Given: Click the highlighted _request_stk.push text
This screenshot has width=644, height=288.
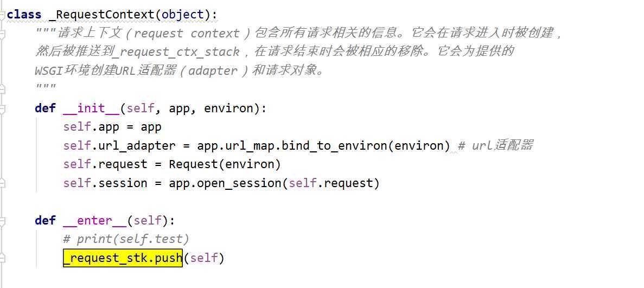Looking at the screenshot, I should [123, 258].
